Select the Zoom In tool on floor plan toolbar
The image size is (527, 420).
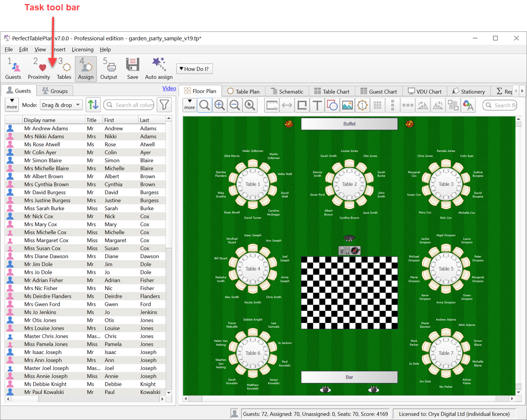pyautogui.click(x=220, y=105)
